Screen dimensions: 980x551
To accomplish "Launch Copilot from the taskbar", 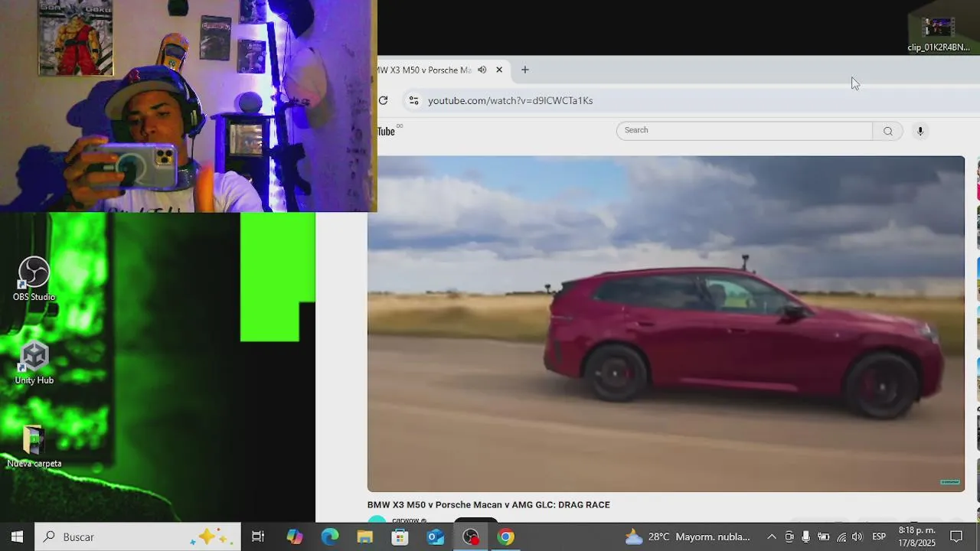I will coord(295,537).
